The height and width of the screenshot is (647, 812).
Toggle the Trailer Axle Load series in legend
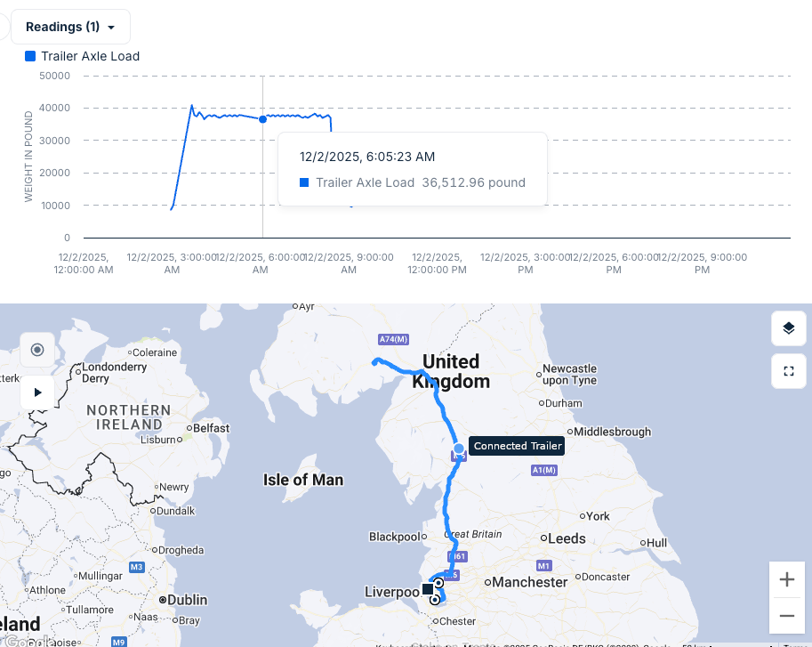[81, 56]
